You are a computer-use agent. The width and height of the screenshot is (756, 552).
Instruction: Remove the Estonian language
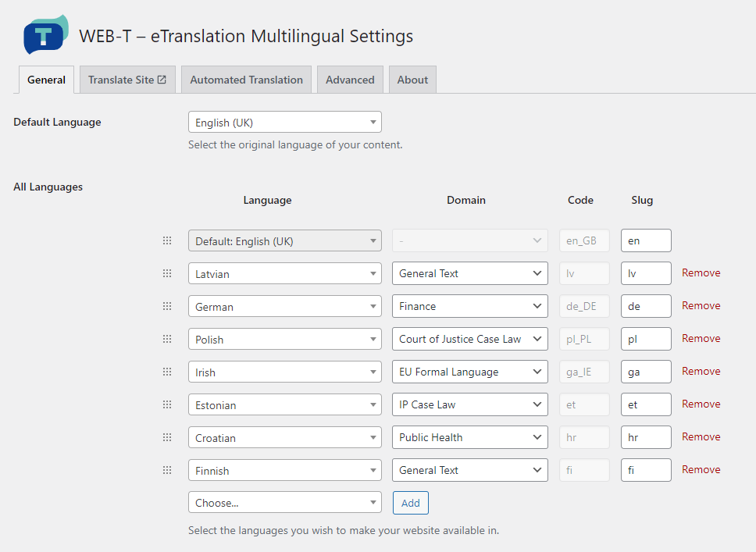tap(701, 404)
